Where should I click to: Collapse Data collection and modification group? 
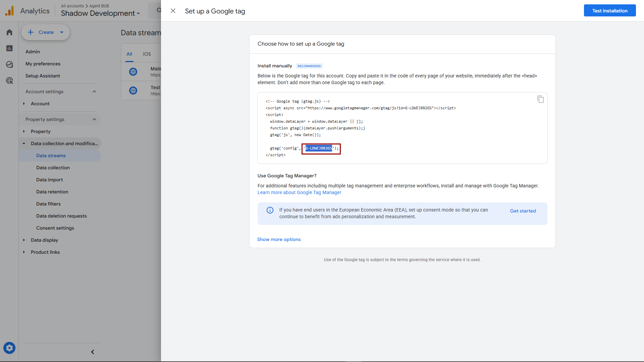(24, 143)
